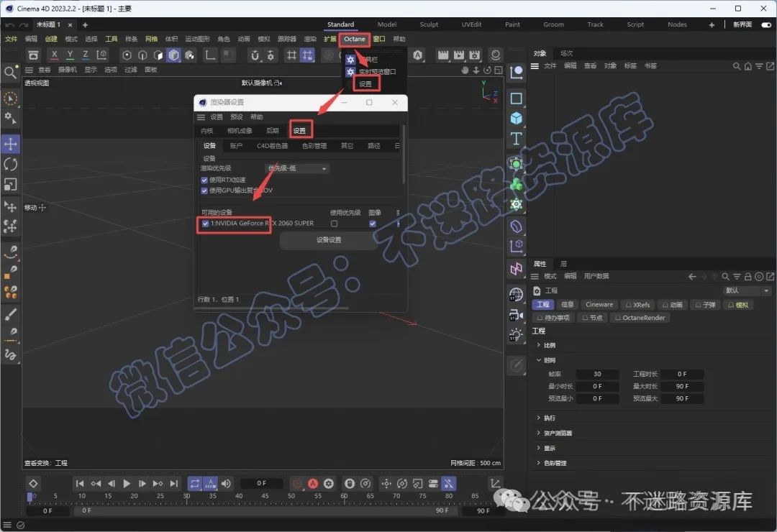Click the search icon in Objects panel

[737, 66]
